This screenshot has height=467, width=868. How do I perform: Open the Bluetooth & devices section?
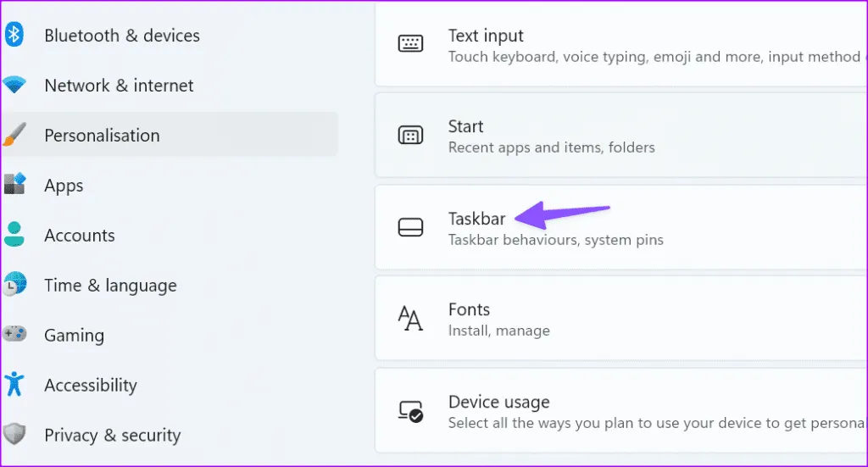[122, 36]
